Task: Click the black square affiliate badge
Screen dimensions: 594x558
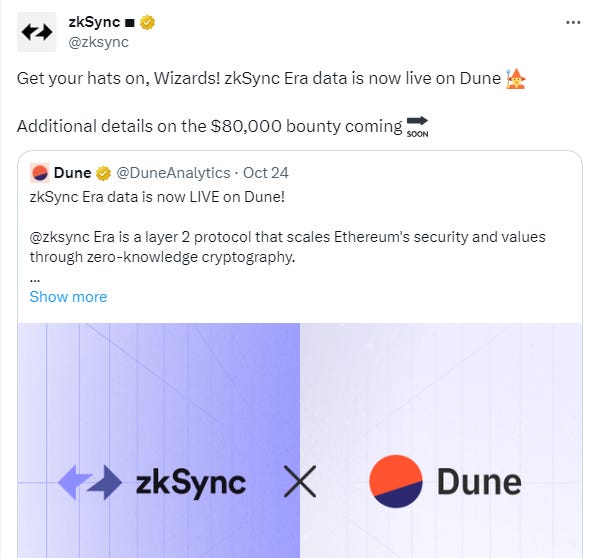Action: [x=130, y=23]
